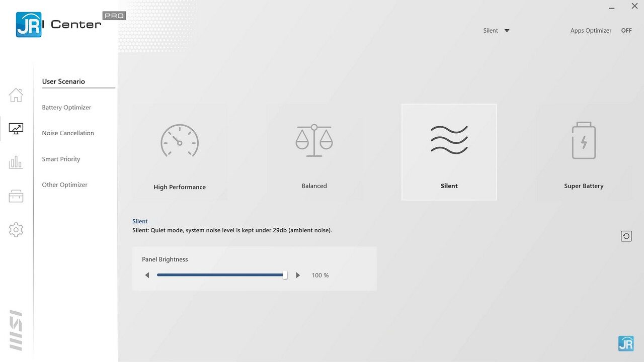The width and height of the screenshot is (644, 362).
Task: Open the Other Optimizer section
Action: pos(64,185)
